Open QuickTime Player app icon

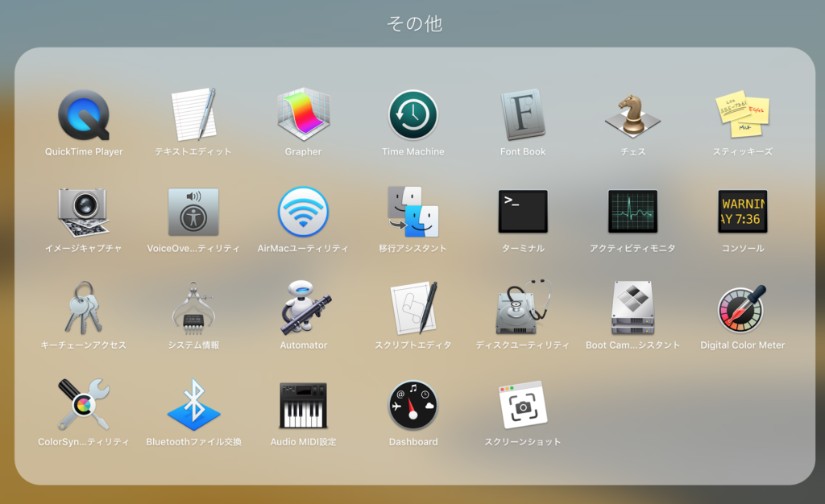point(84,115)
